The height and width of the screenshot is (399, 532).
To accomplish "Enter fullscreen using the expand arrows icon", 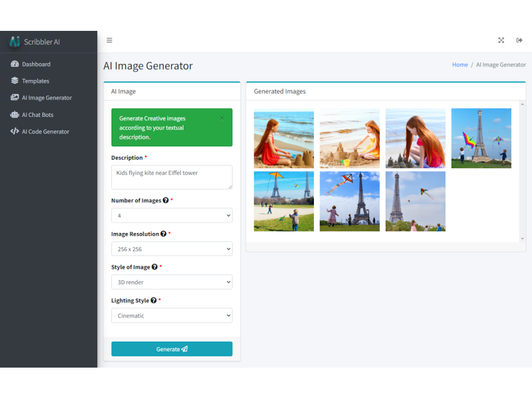I will (x=501, y=40).
